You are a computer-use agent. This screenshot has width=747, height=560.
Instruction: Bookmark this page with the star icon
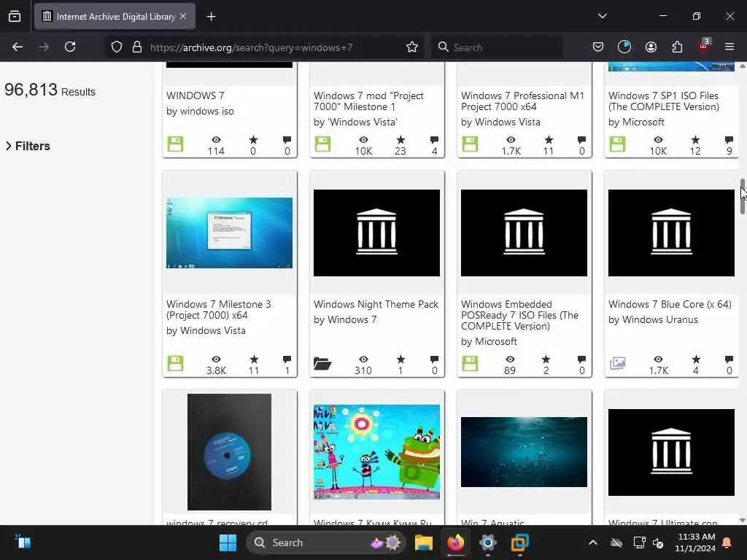(412, 47)
